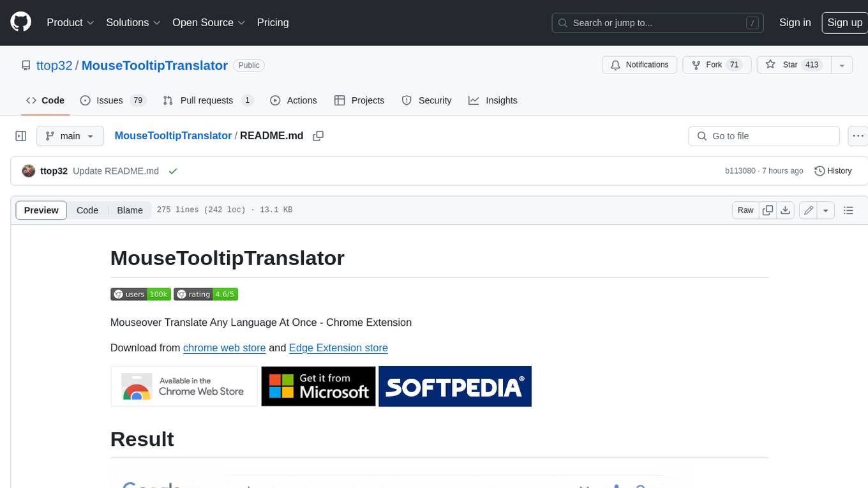Open the Sign up page
868x488 pixels.
click(x=844, y=22)
